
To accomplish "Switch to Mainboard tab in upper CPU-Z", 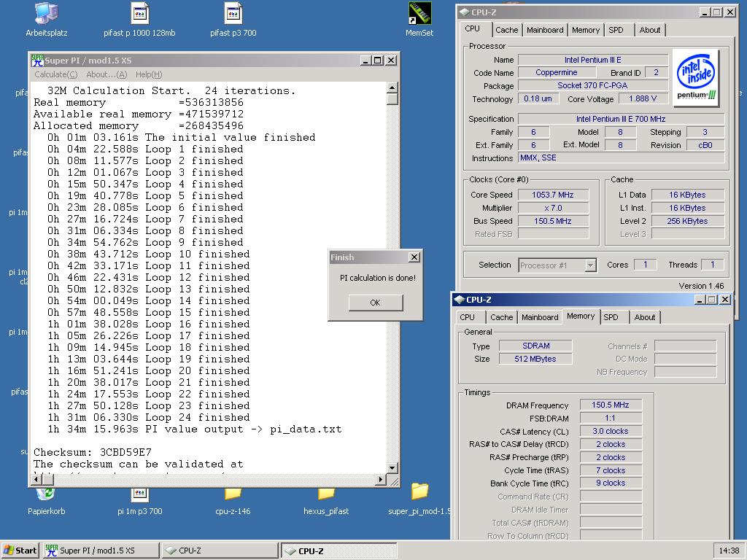I will (x=545, y=30).
